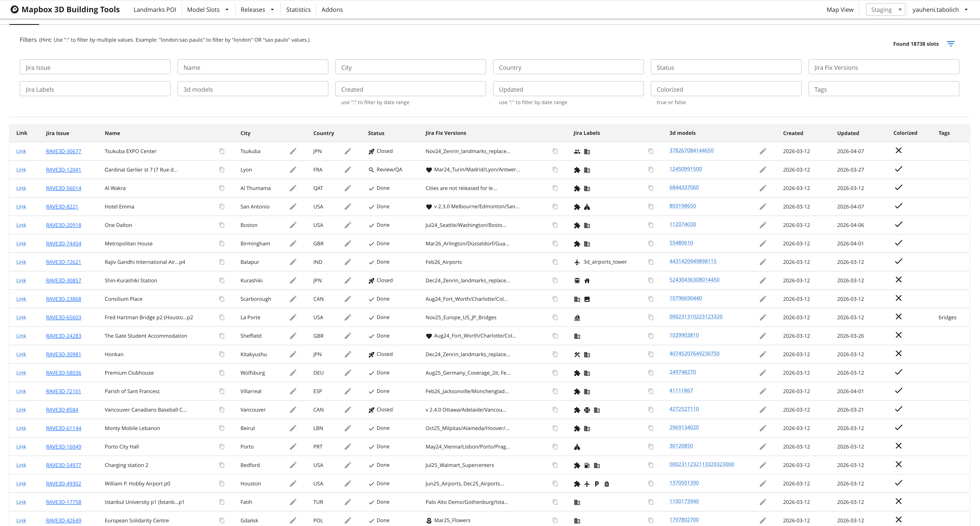
Task: Focus the Jira Issue filter field
Action: pos(95,67)
